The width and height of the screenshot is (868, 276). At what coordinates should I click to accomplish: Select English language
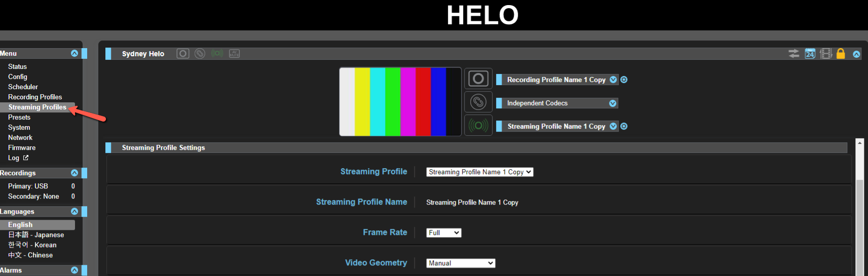37,224
